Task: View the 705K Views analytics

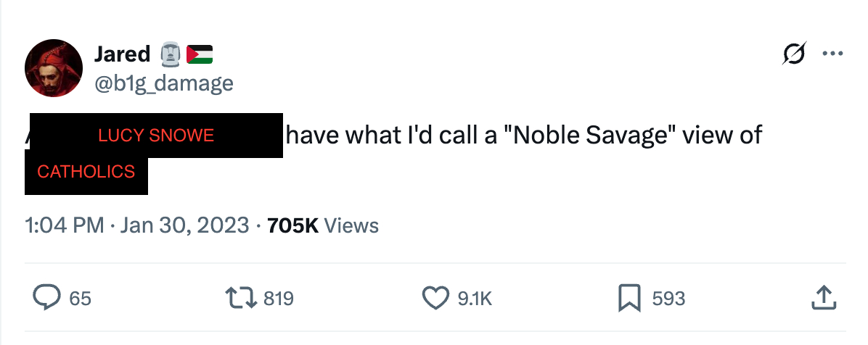Action: [x=323, y=225]
